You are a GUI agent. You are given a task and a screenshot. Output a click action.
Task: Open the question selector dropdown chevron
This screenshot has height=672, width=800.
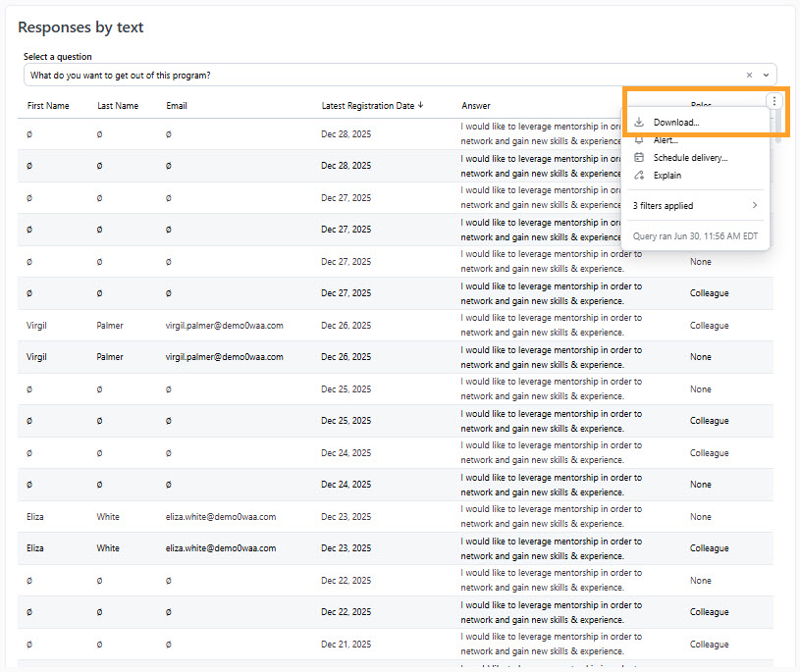[766, 75]
